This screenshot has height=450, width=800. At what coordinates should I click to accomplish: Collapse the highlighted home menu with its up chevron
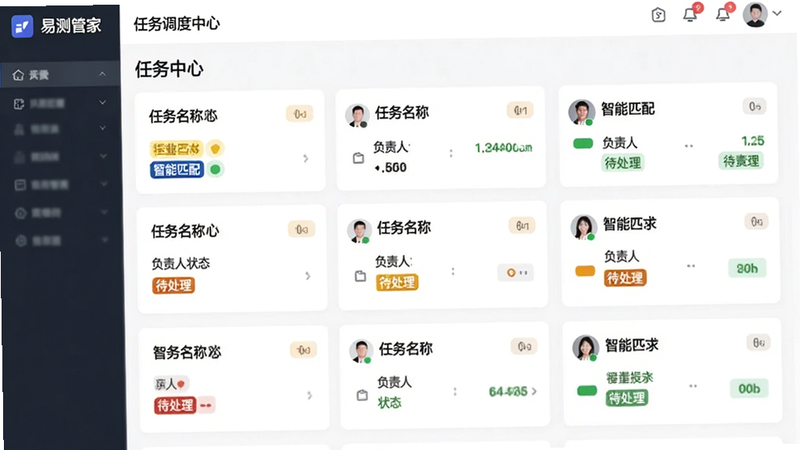pyautogui.click(x=103, y=74)
